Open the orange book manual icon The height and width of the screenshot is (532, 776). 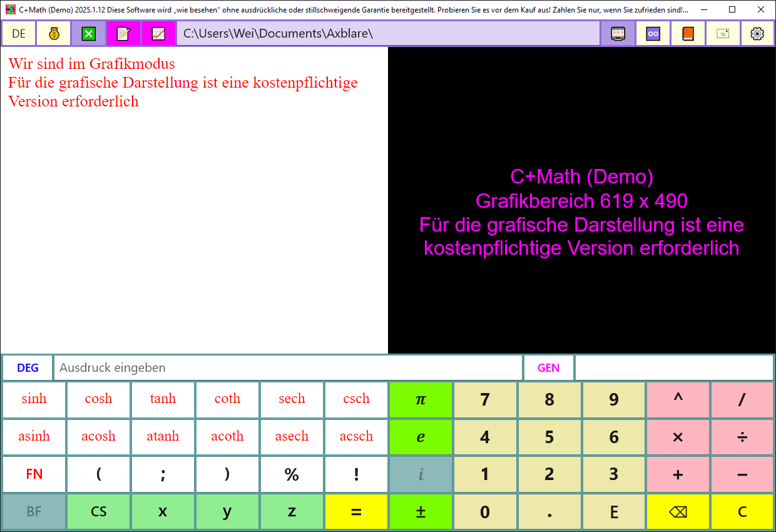coord(688,34)
